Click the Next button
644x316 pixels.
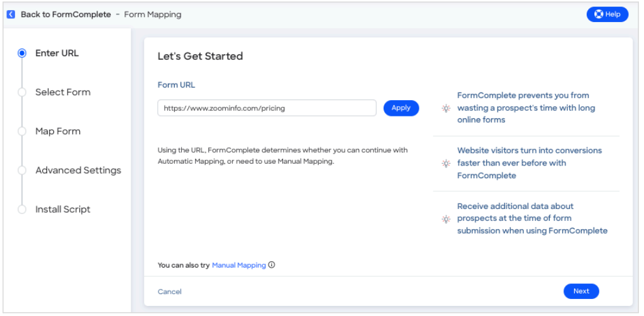(581, 291)
